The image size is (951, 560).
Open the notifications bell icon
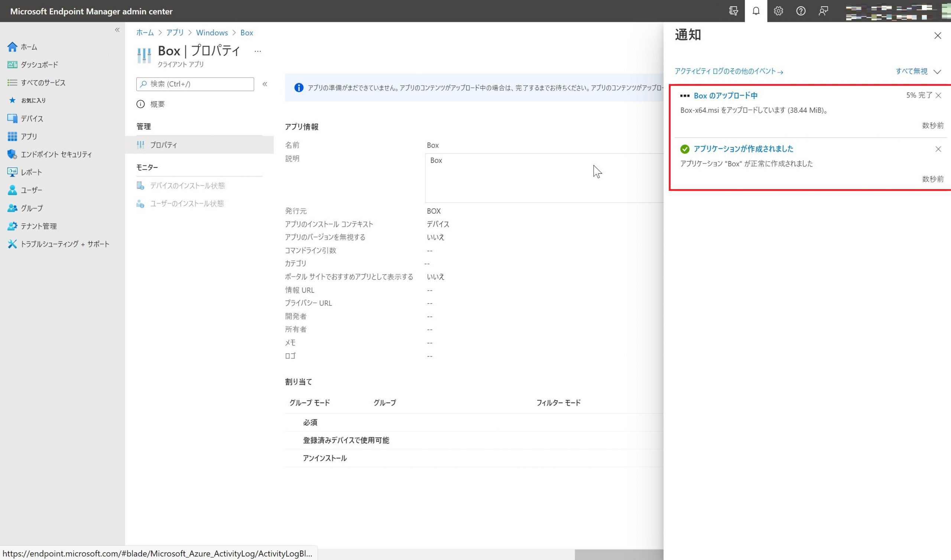(x=756, y=11)
